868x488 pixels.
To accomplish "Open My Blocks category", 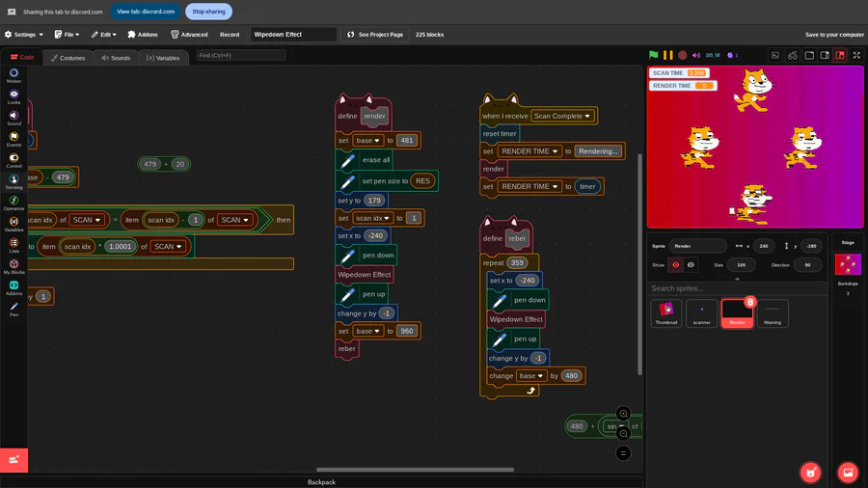I will tap(14, 266).
